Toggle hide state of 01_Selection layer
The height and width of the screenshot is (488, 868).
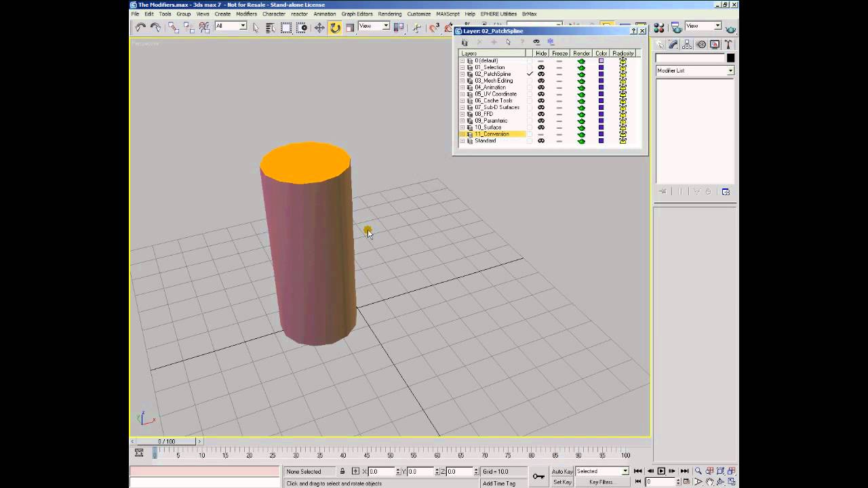tap(541, 67)
